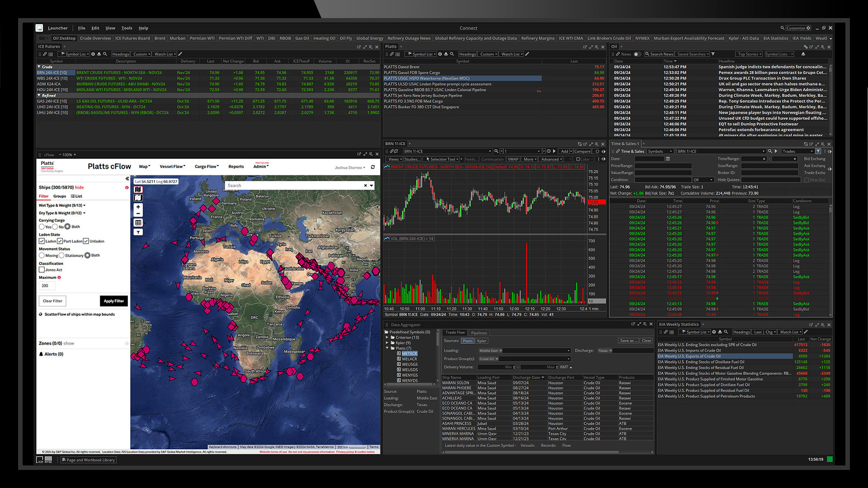The image size is (868, 488).
Task: Click the refresh icon next to Joshua Starnes
Action: (373, 167)
